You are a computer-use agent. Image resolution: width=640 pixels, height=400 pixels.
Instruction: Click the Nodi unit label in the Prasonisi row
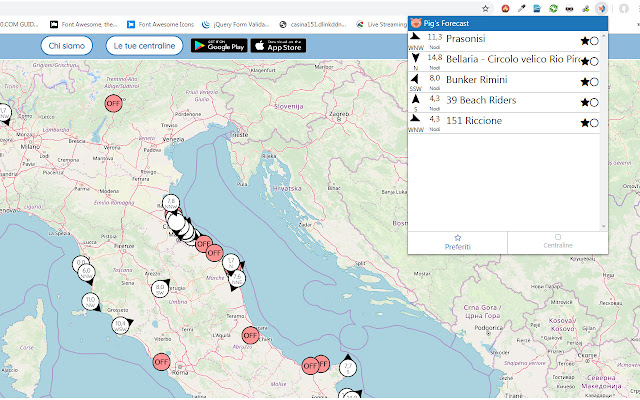tap(435, 47)
